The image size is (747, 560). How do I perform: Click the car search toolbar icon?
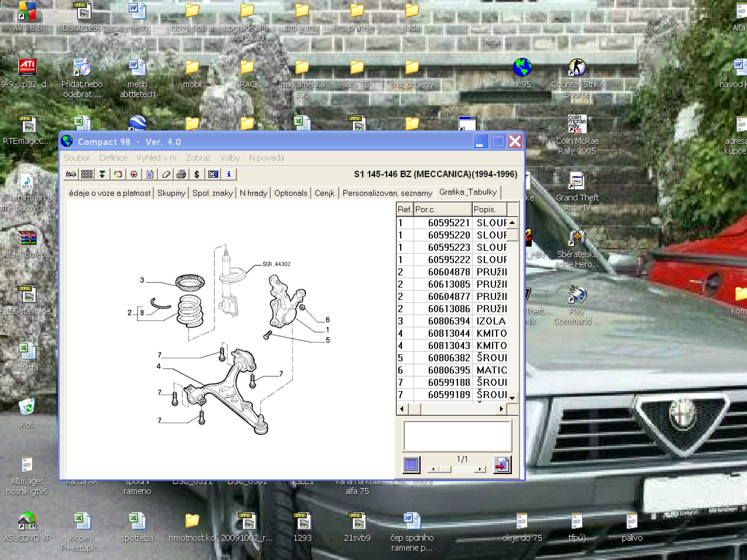tap(71, 174)
